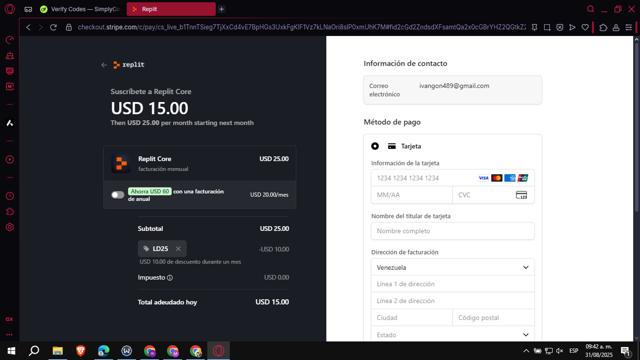Open the workspaces icon left of the tabs
640x360 pixels.
(28, 9)
